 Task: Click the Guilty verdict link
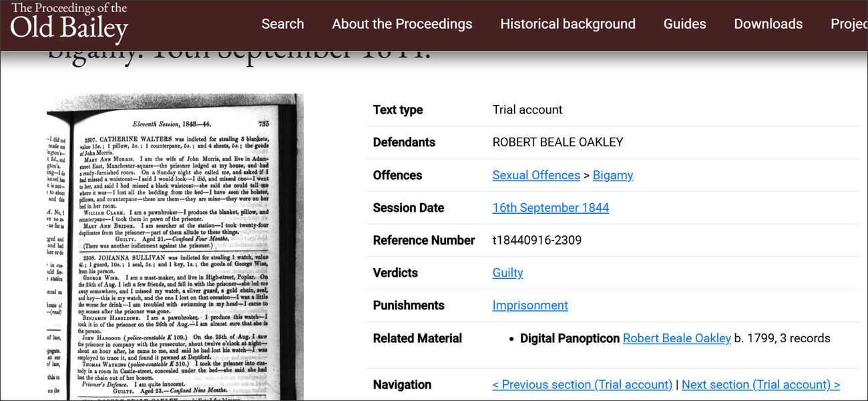(x=507, y=273)
